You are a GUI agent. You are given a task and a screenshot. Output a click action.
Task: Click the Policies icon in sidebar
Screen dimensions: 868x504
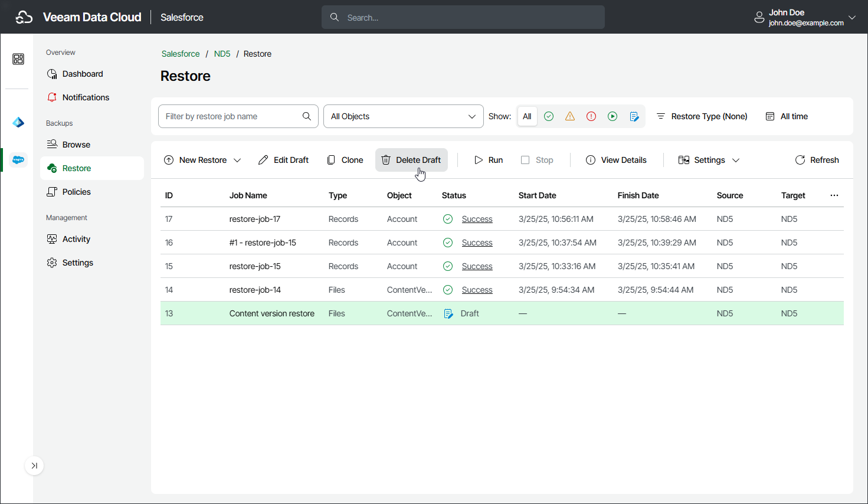coord(52,192)
